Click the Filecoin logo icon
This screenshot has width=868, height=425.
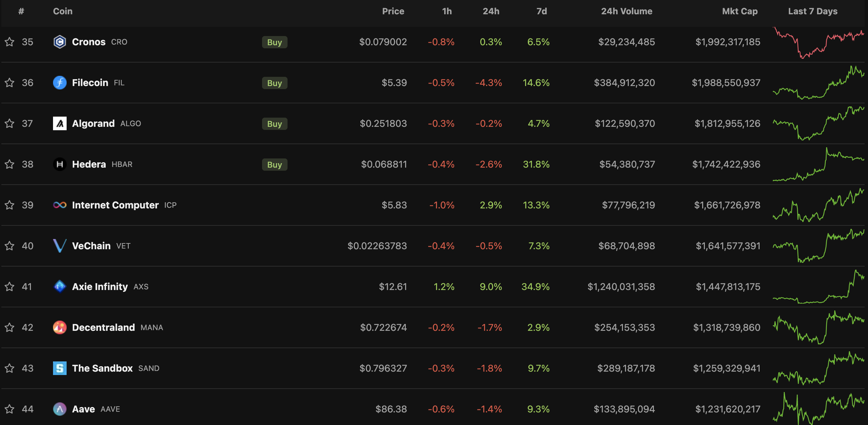point(60,83)
